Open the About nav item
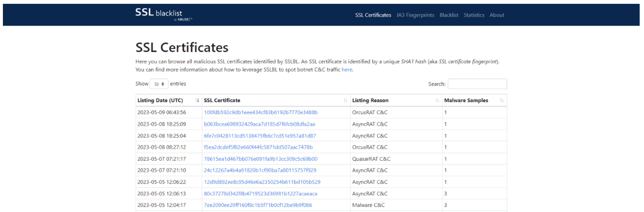The height and width of the screenshot is (212, 644). pyautogui.click(x=497, y=15)
